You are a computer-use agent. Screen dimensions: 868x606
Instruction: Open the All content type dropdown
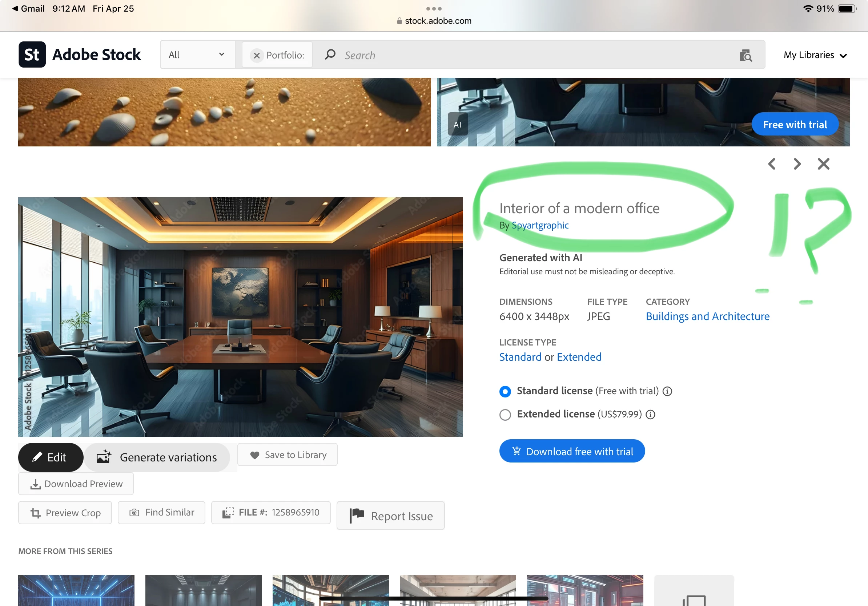coord(197,55)
